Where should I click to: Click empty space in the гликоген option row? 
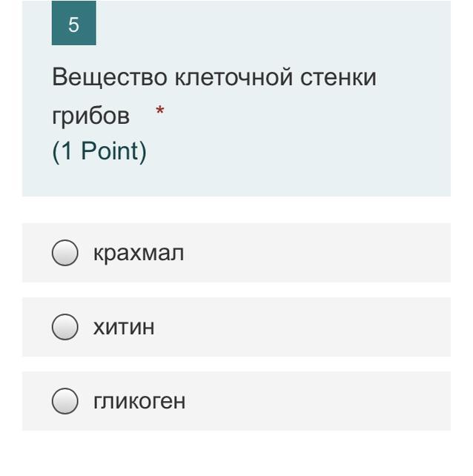point(316,401)
